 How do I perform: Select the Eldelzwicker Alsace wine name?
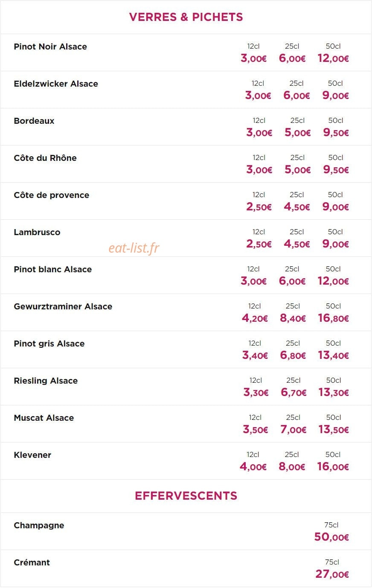(56, 84)
